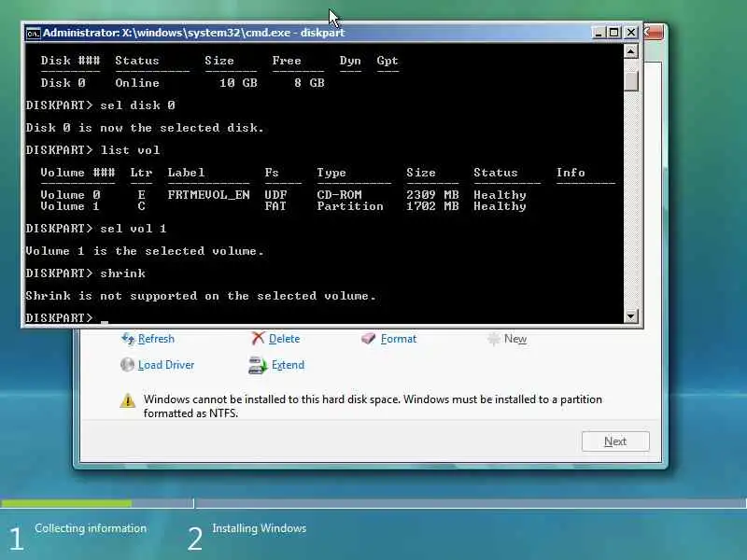Open the cmd window system menu icon
The height and width of the screenshot is (560, 747).
tap(33, 34)
